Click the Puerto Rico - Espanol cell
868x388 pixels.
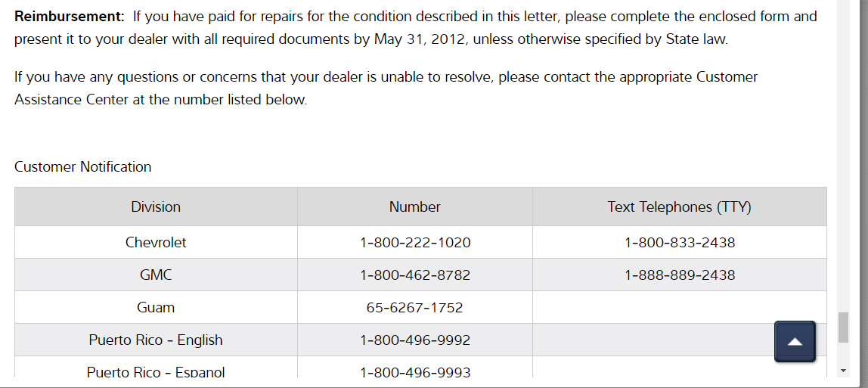[156, 371]
